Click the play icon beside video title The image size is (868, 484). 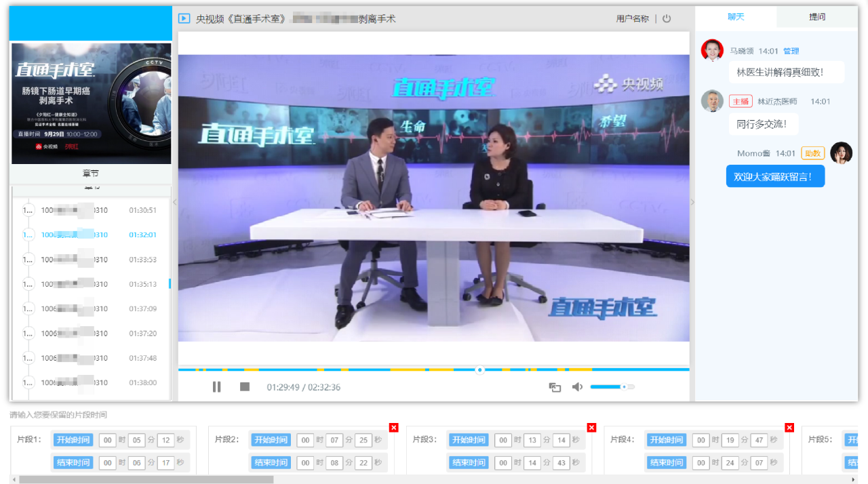(184, 18)
